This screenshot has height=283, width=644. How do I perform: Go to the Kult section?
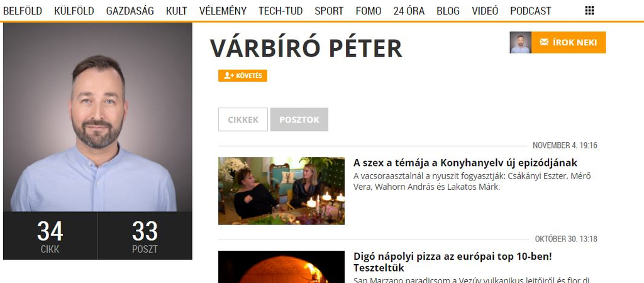click(x=177, y=11)
